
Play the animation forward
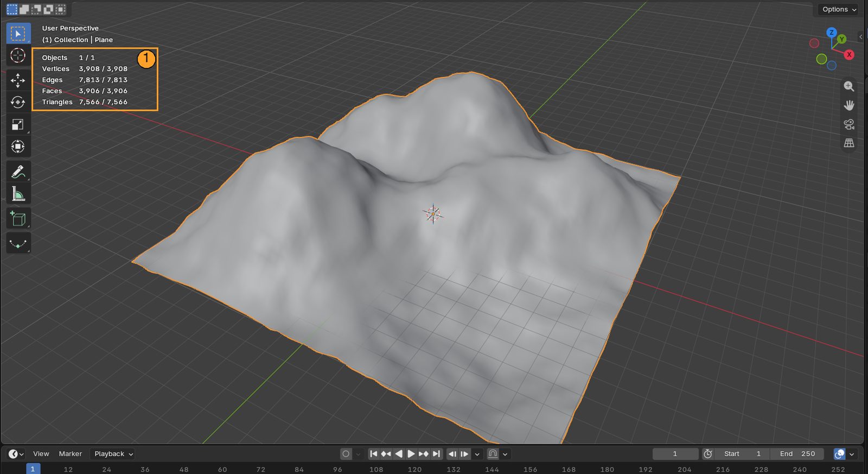(x=411, y=454)
